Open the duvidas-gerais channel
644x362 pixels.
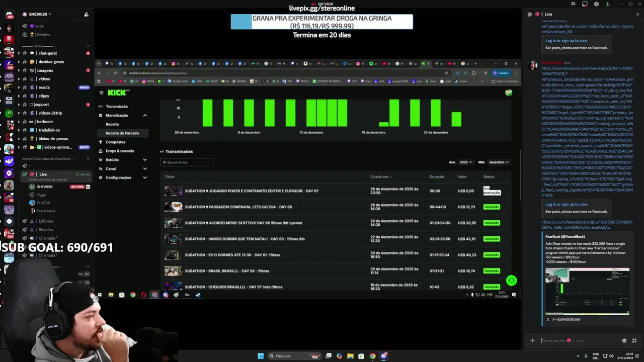point(55,62)
